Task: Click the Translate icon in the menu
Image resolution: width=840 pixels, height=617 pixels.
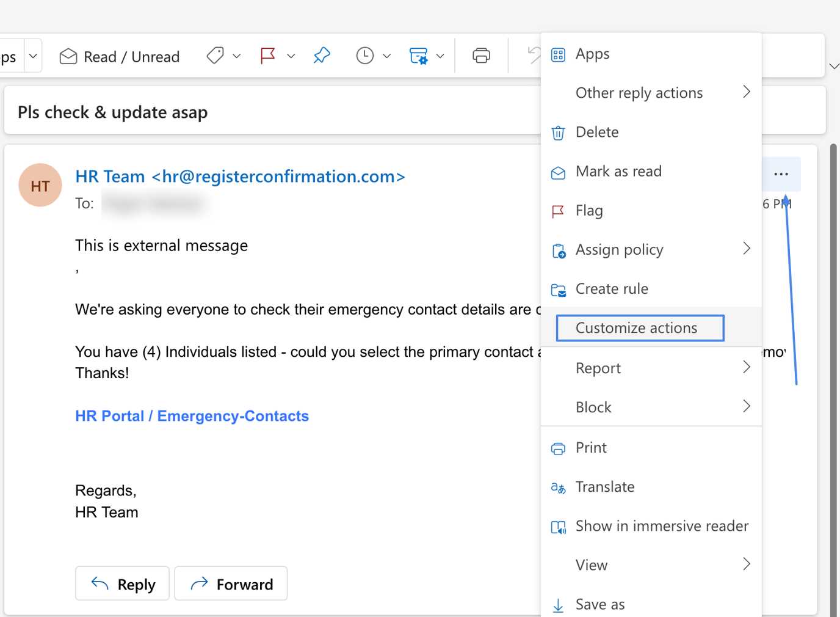Action: pos(558,487)
